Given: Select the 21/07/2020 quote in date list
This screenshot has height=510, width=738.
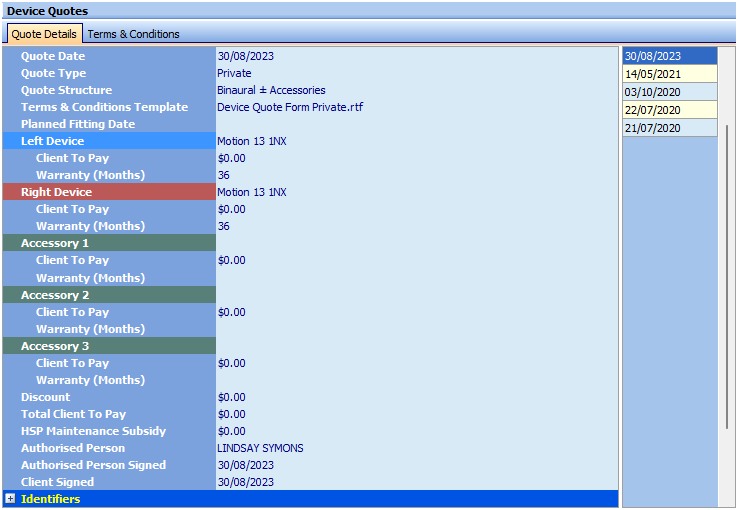Looking at the screenshot, I should click(x=670, y=128).
